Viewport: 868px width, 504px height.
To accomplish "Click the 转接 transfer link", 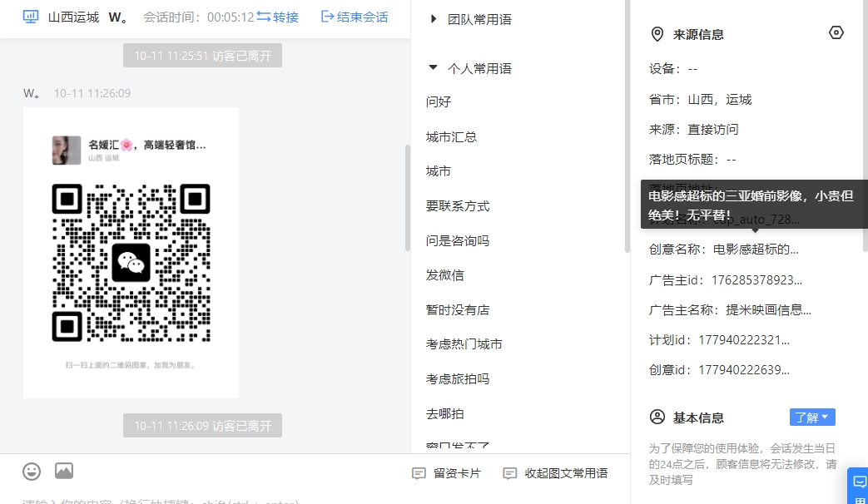I will point(285,17).
